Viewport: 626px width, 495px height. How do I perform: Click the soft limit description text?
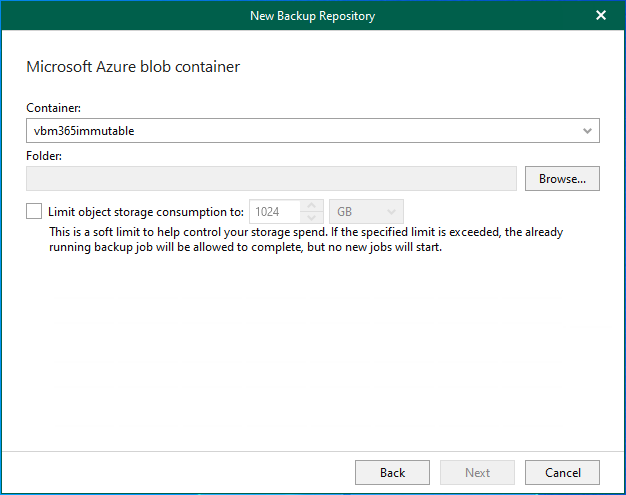click(305, 239)
